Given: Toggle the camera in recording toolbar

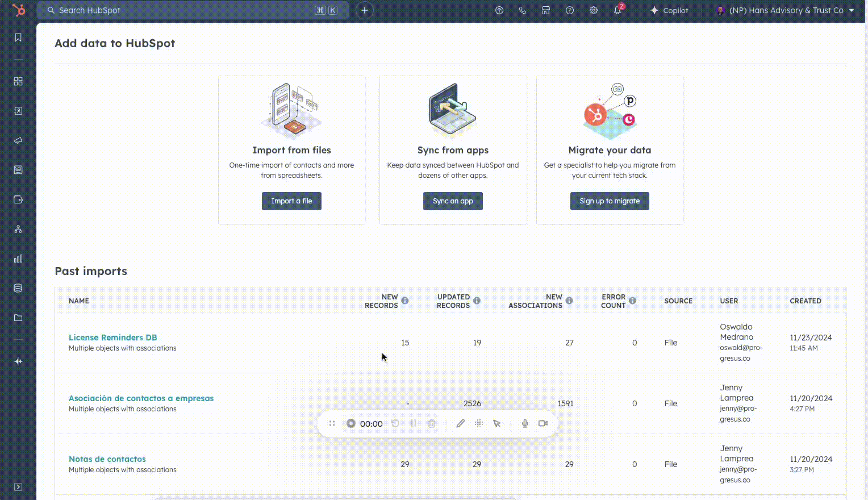Looking at the screenshot, I should point(543,423).
